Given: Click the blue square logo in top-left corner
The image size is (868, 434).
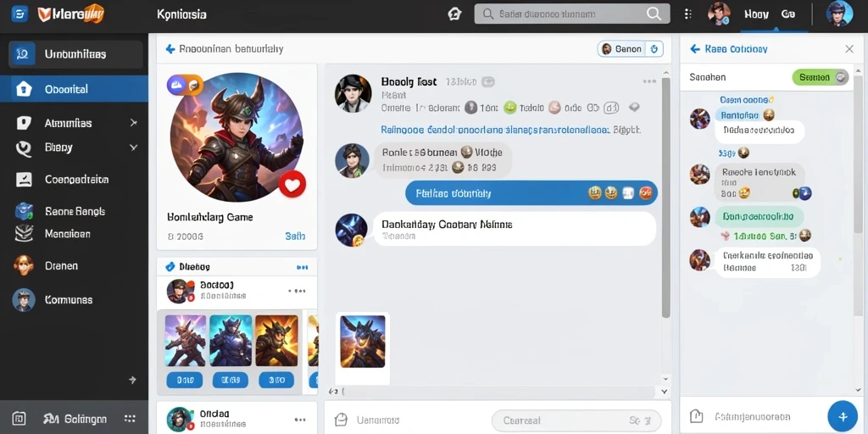Looking at the screenshot, I should tap(19, 14).
